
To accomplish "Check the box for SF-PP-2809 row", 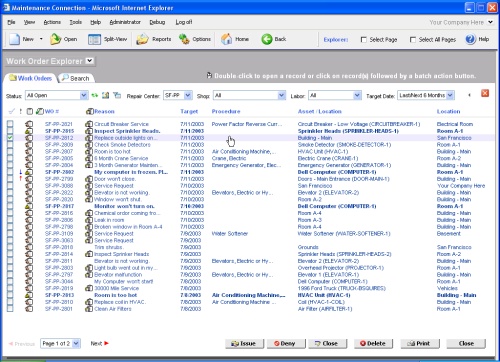I will tap(10, 145).
